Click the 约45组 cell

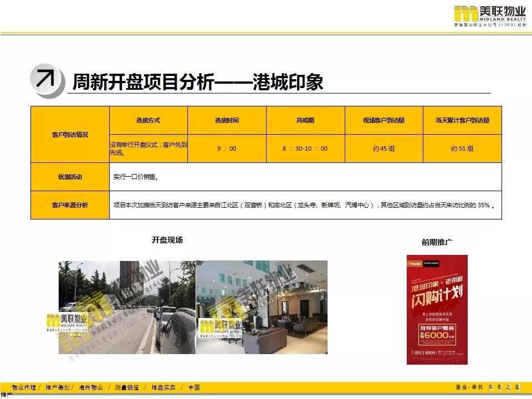coord(383,149)
